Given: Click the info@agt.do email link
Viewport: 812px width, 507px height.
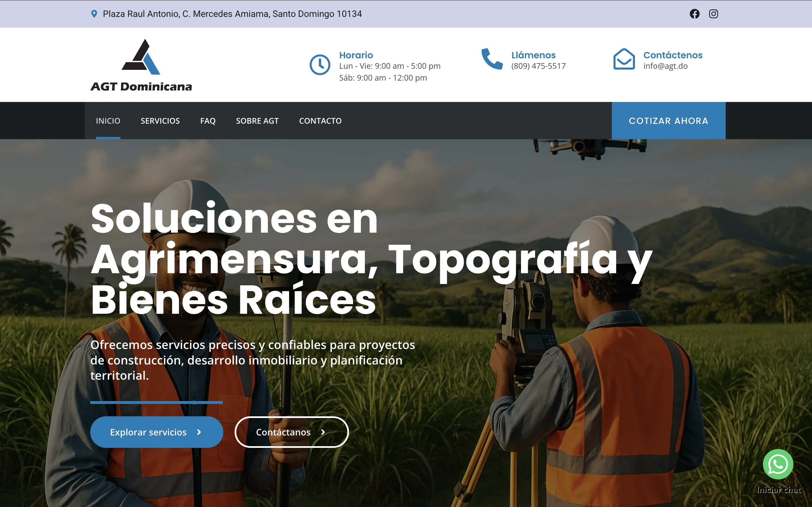Looking at the screenshot, I should 665,66.
